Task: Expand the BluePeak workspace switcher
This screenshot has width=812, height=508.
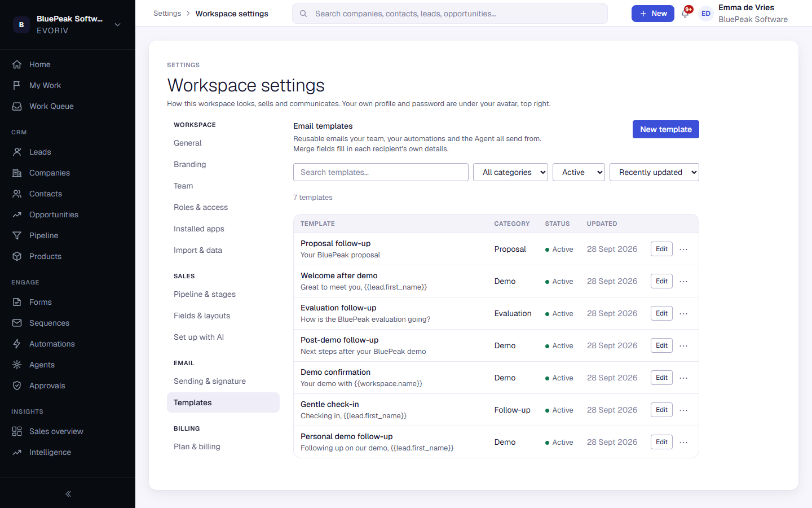Action: 68,24
